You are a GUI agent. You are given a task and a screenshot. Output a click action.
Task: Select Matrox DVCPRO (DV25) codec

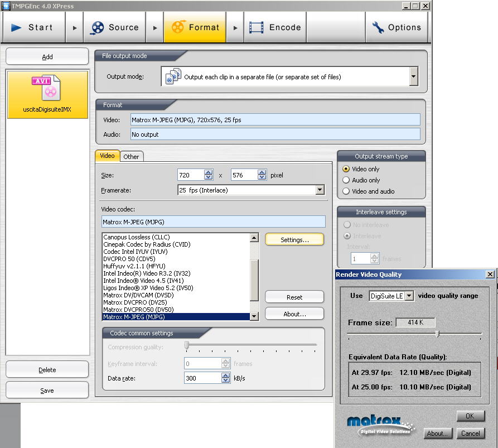click(x=176, y=302)
